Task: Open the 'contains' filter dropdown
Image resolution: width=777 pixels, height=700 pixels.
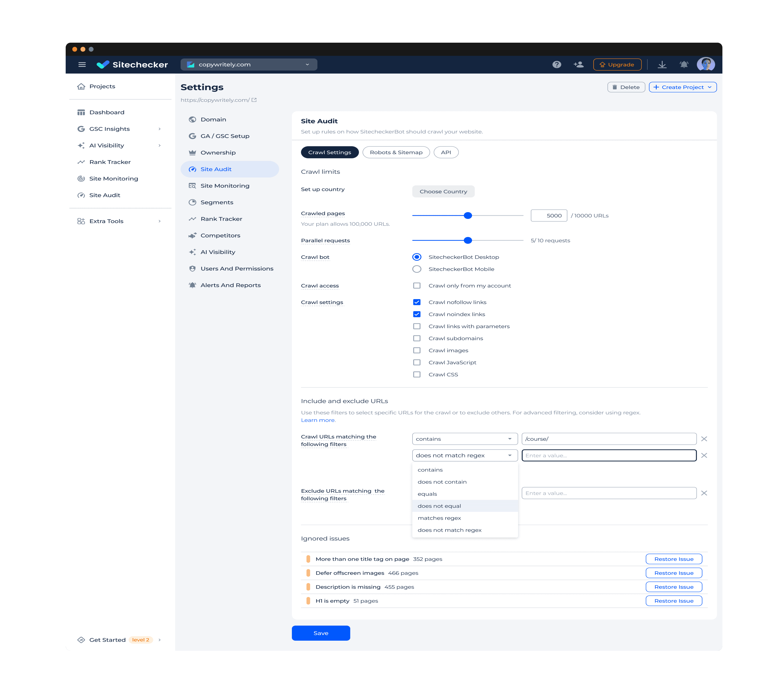Action: click(465, 439)
